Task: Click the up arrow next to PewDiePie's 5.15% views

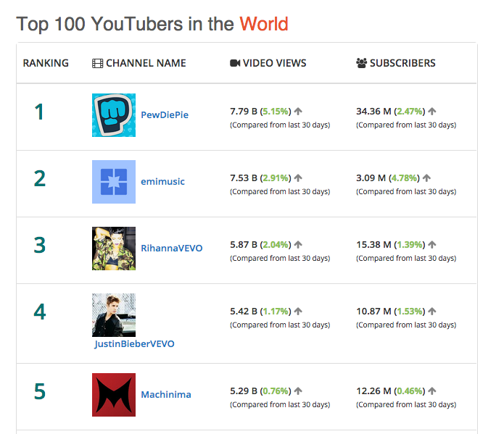Action: pyautogui.click(x=298, y=112)
